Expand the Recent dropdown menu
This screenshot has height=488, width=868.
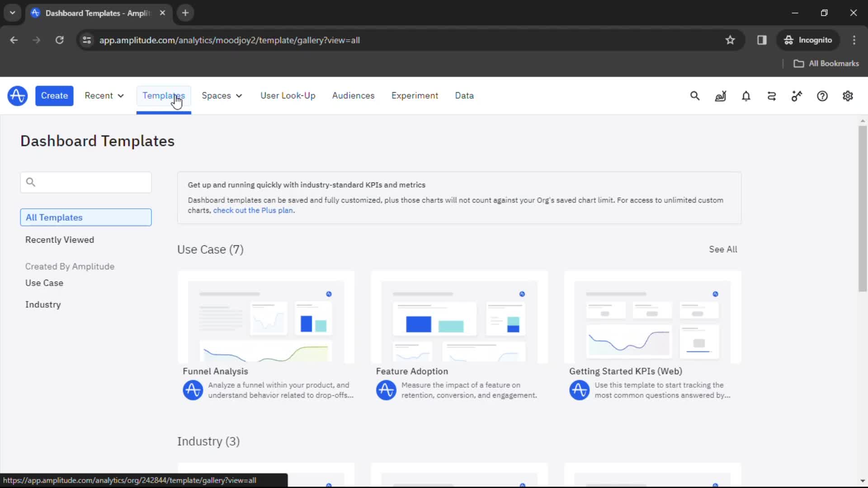(104, 95)
